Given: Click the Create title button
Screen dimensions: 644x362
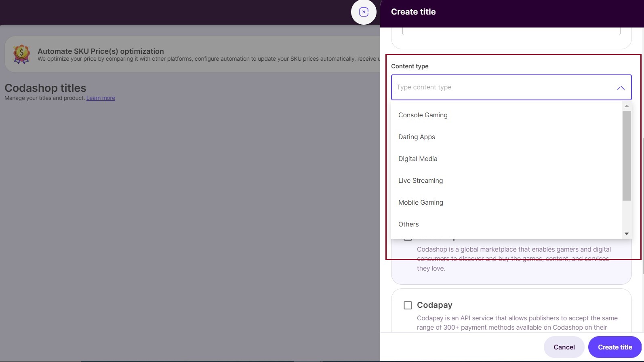Looking at the screenshot, I should pyautogui.click(x=615, y=347).
